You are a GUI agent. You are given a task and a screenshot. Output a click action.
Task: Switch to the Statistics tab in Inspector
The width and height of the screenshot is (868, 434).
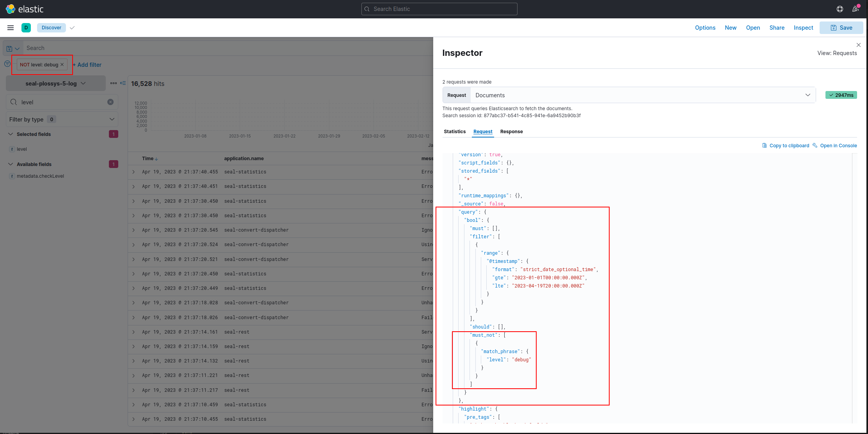click(455, 132)
